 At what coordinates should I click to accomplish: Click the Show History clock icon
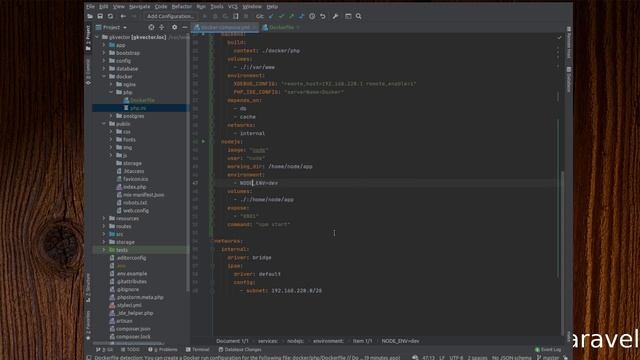click(x=312, y=16)
